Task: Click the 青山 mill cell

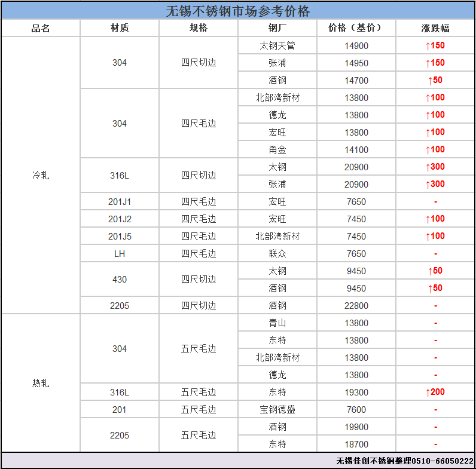Action: click(x=277, y=323)
